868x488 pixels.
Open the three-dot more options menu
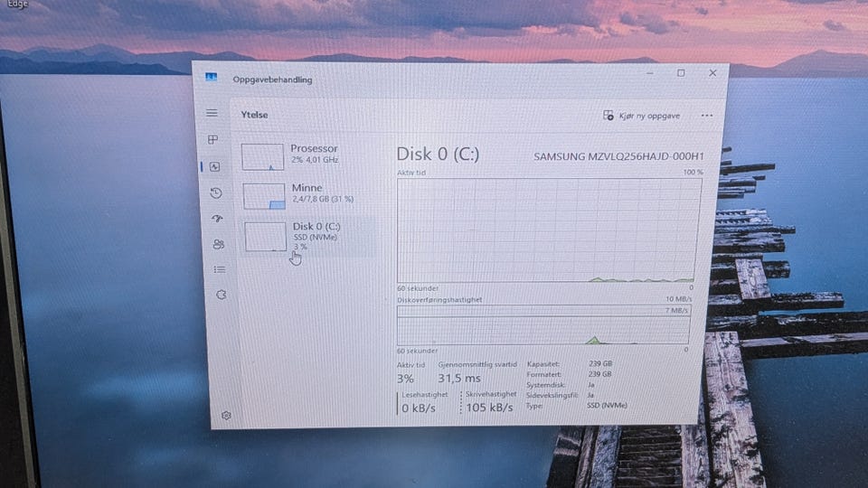tap(707, 116)
